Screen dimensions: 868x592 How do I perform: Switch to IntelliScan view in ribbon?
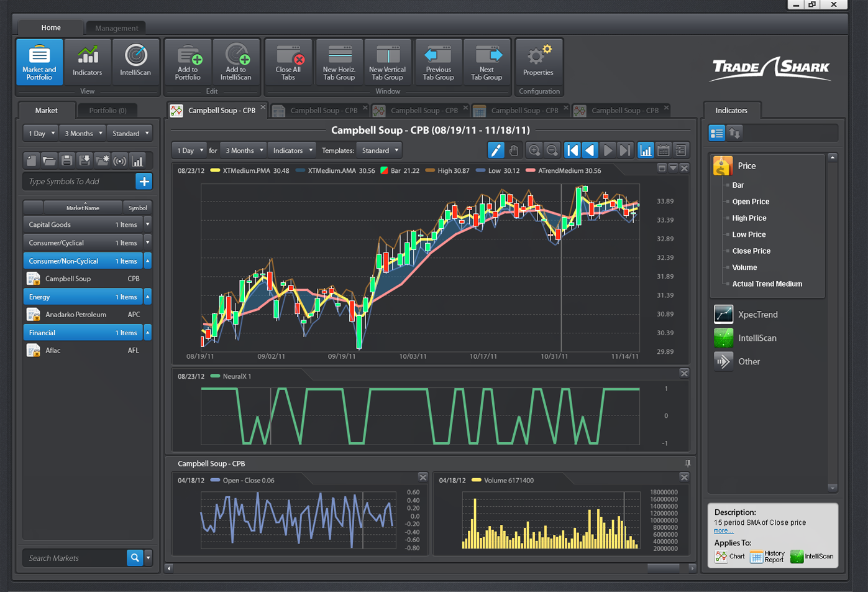click(135, 62)
